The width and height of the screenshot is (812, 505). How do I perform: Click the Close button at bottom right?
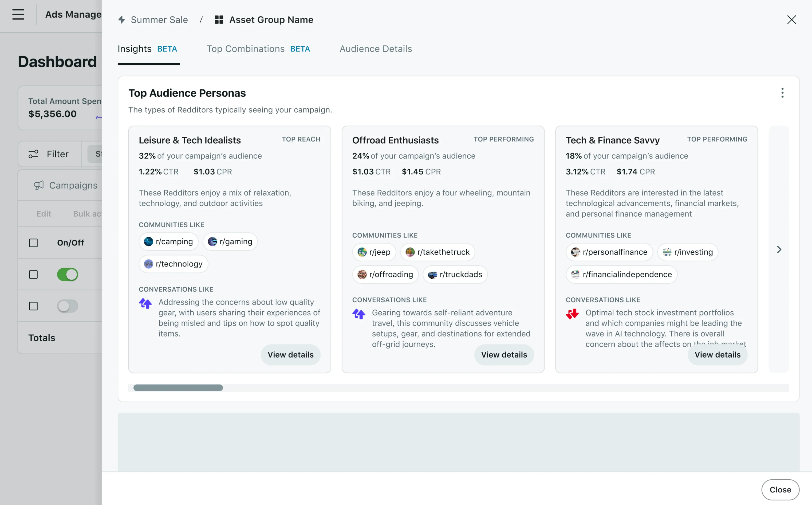click(780, 489)
